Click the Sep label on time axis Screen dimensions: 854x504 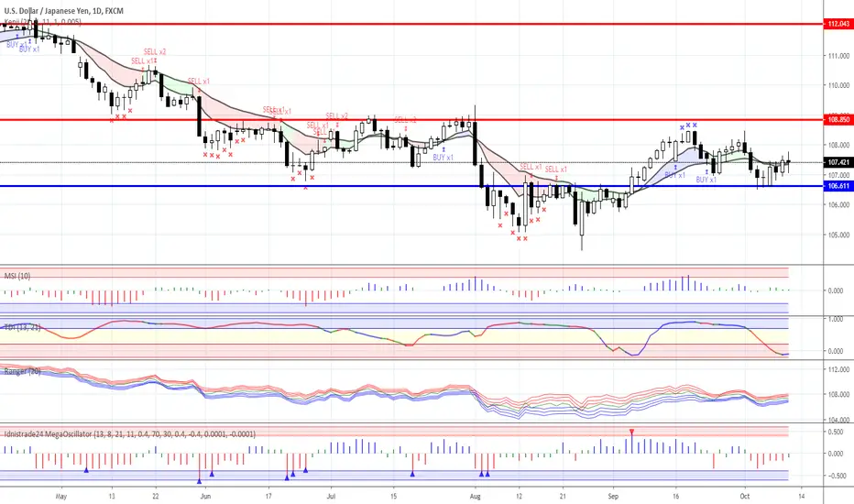click(613, 497)
